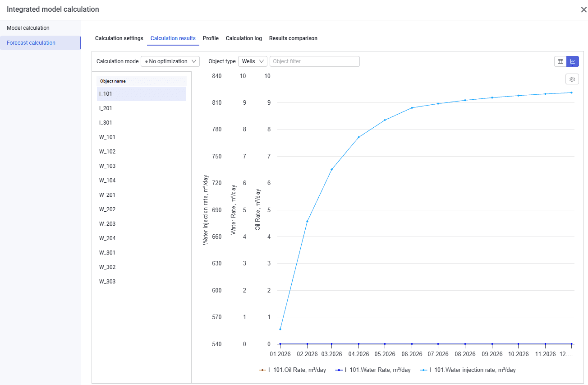Screen dimensions: 588x385
Task: Click the 03.2026 water injection data point
Action: click(331, 170)
